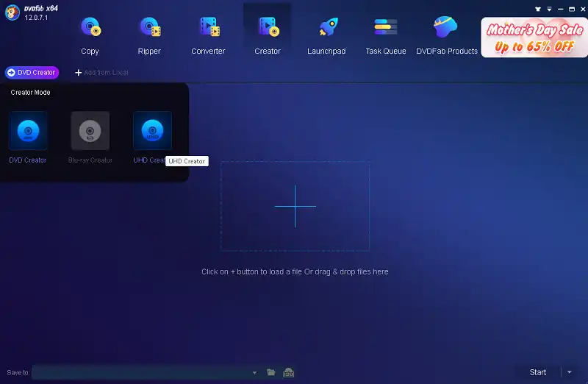The image size is (588, 384).
Task: Collapse the DVD Creator mode switcher
Action: point(32,73)
